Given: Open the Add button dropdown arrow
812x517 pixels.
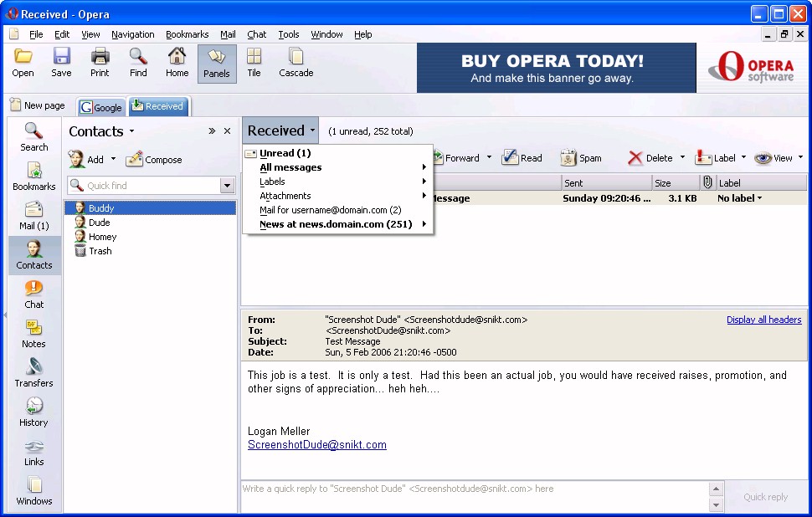Looking at the screenshot, I should click(113, 159).
